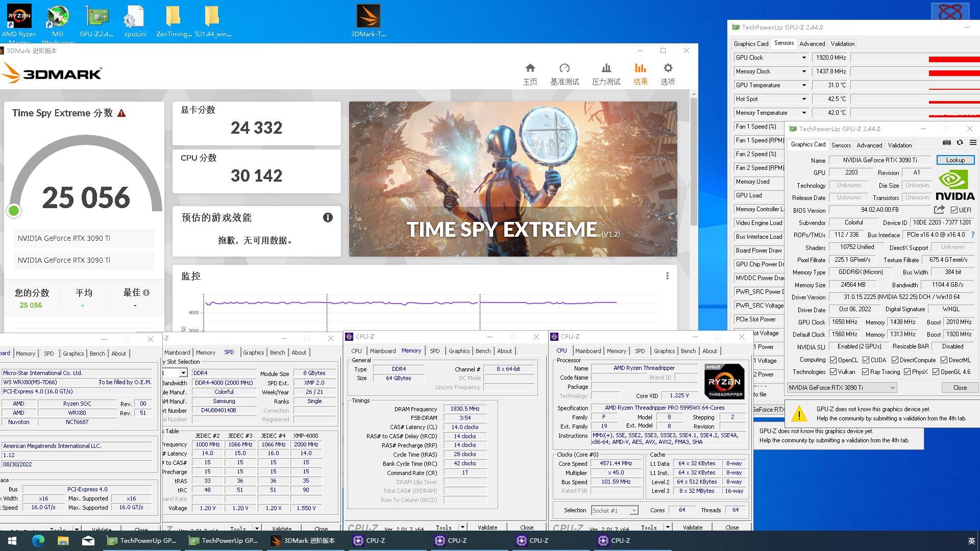Toggle the CUDA checkbox

pyautogui.click(x=866, y=360)
